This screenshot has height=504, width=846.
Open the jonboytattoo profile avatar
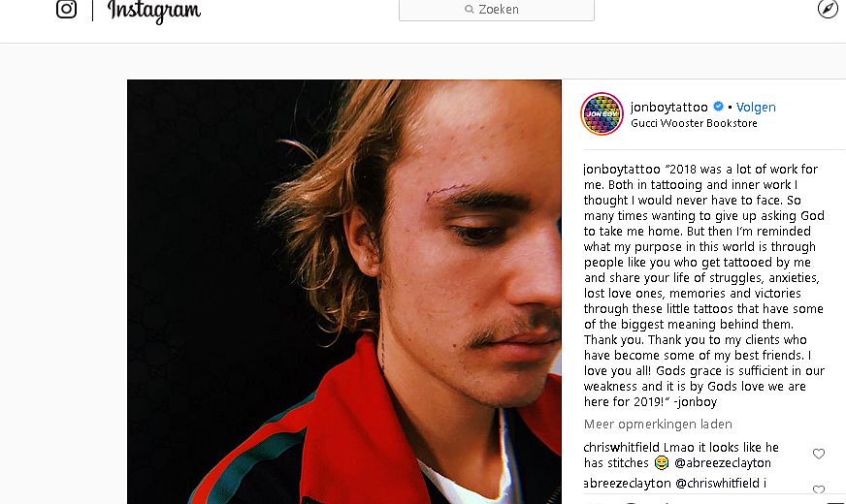click(602, 113)
